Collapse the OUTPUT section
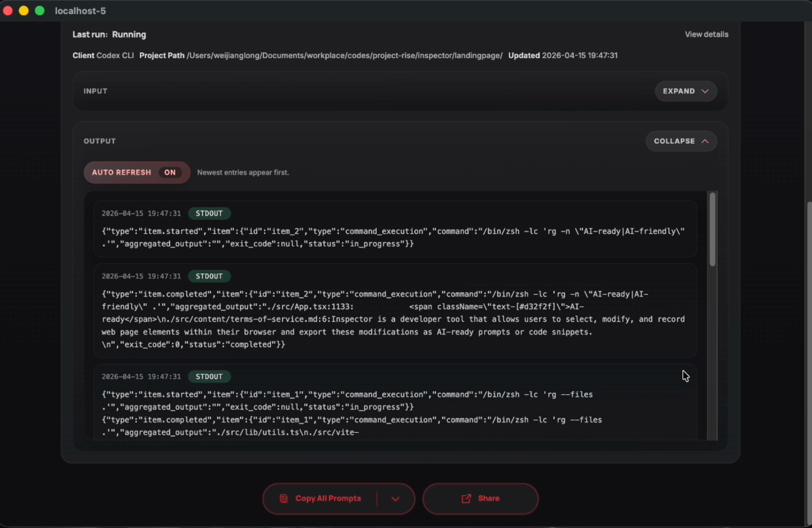 [x=681, y=141]
